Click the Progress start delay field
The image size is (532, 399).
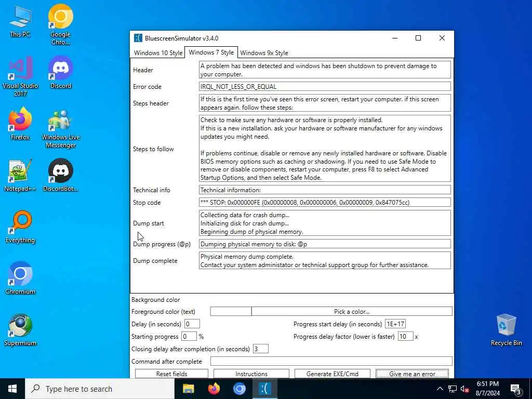click(x=395, y=324)
